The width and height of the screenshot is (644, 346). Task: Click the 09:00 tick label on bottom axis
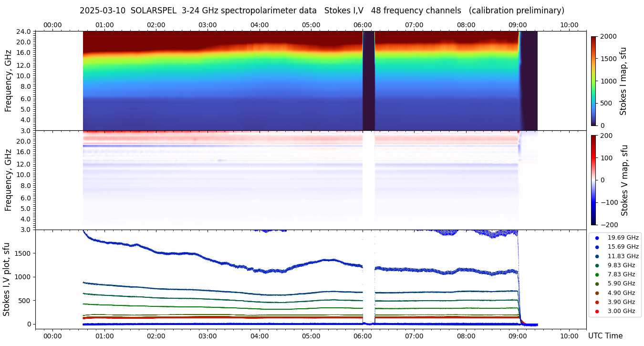click(518, 336)
